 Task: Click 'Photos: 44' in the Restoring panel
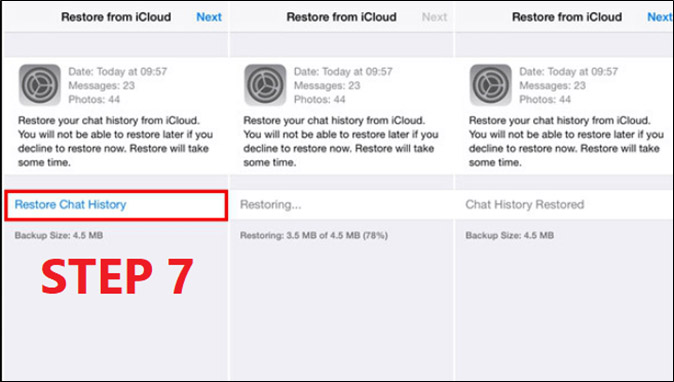[319, 100]
